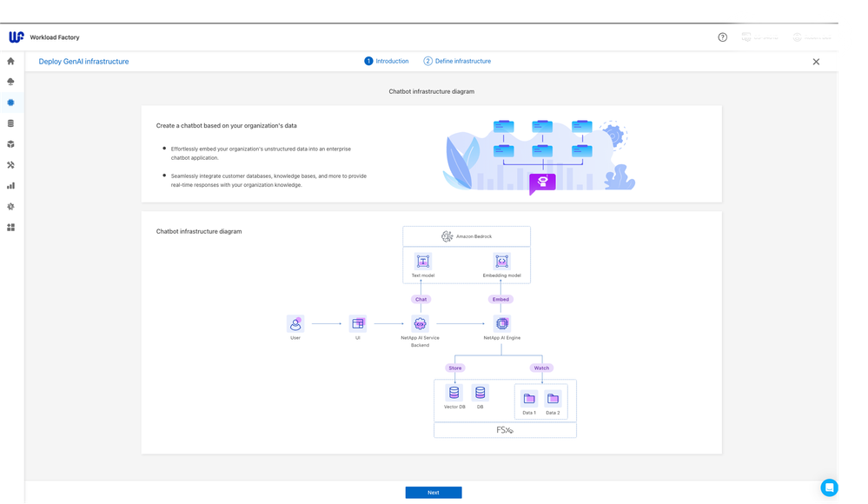Image resolution: width=868 pixels, height=504 pixels.
Task: Click the cube-shaped package icon in sidebar
Action: [11, 144]
